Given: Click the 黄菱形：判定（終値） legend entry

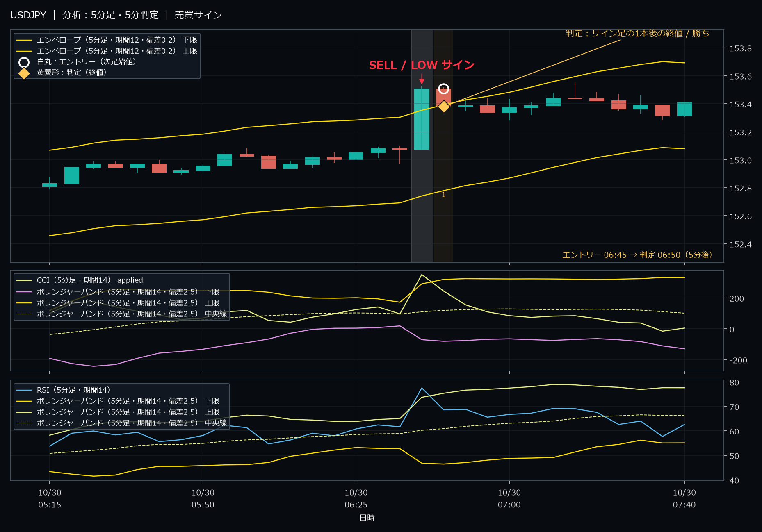Looking at the screenshot, I should [63, 73].
